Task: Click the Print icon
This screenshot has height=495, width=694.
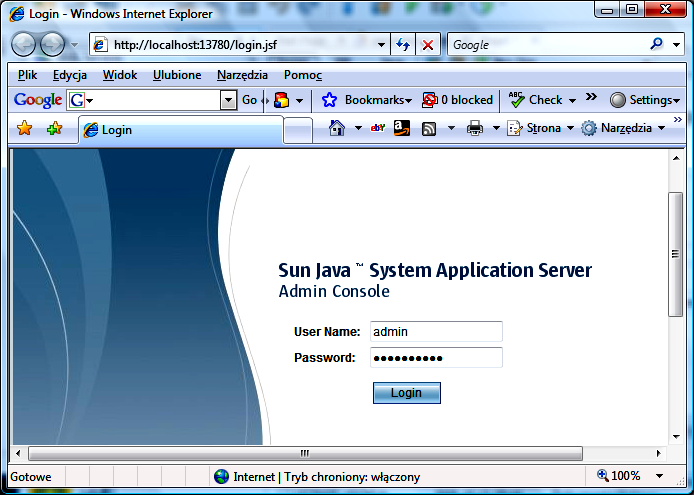Action: [475, 128]
